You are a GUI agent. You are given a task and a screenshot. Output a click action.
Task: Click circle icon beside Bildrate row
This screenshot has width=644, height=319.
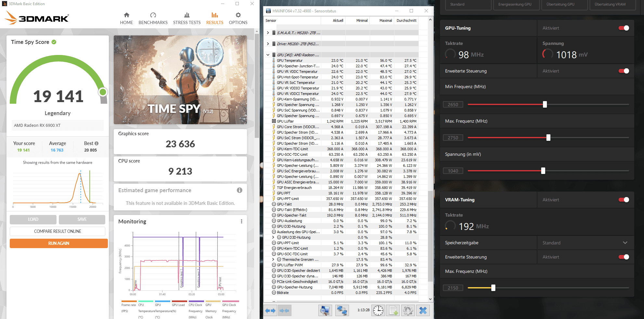[x=274, y=293]
